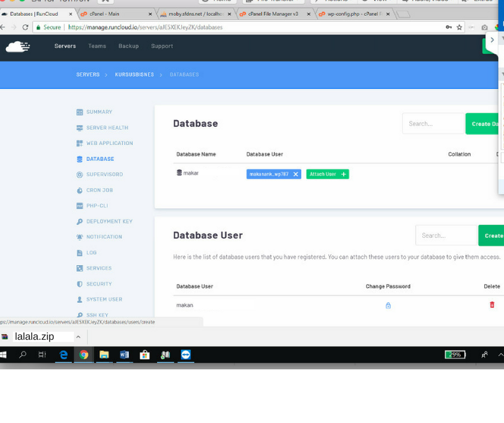Go to SERVERS breadcrumb
Screen dimensions: 504x423
coord(88,75)
